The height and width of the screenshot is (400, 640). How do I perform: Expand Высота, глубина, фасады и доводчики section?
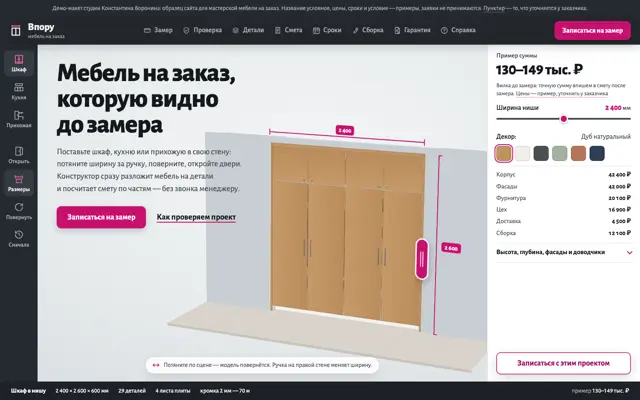563,252
